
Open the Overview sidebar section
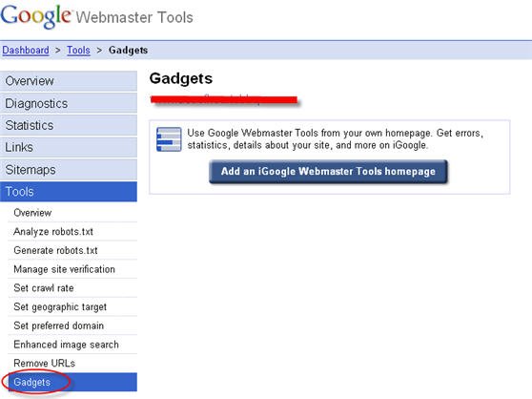click(x=69, y=81)
